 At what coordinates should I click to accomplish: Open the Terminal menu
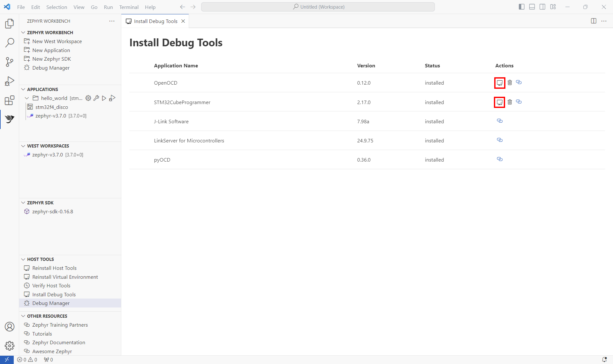(129, 7)
